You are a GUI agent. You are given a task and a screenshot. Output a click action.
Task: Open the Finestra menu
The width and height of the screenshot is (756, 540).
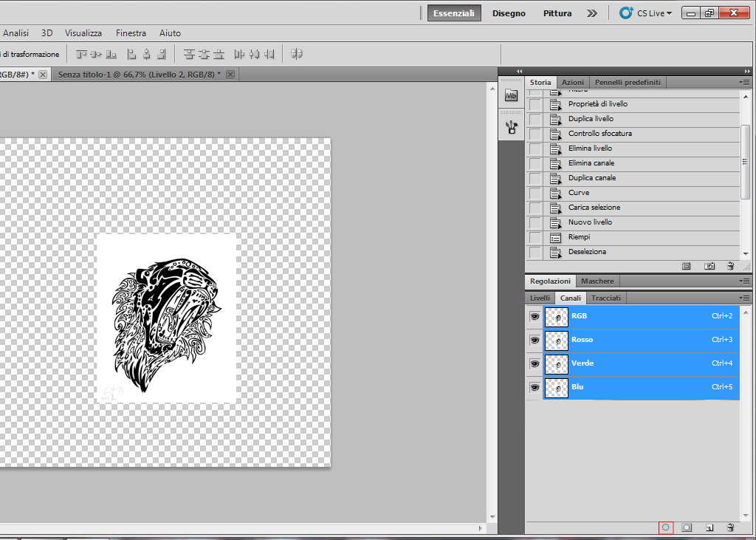131,33
